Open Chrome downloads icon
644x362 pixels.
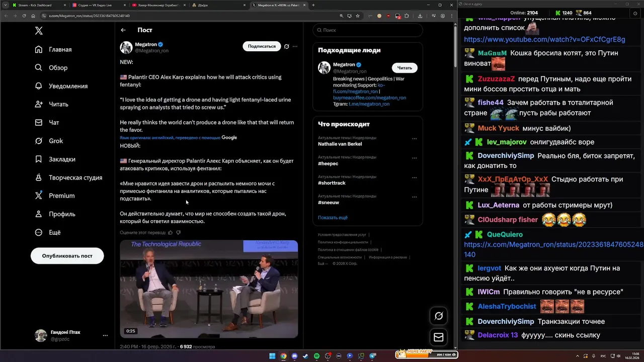point(420,16)
